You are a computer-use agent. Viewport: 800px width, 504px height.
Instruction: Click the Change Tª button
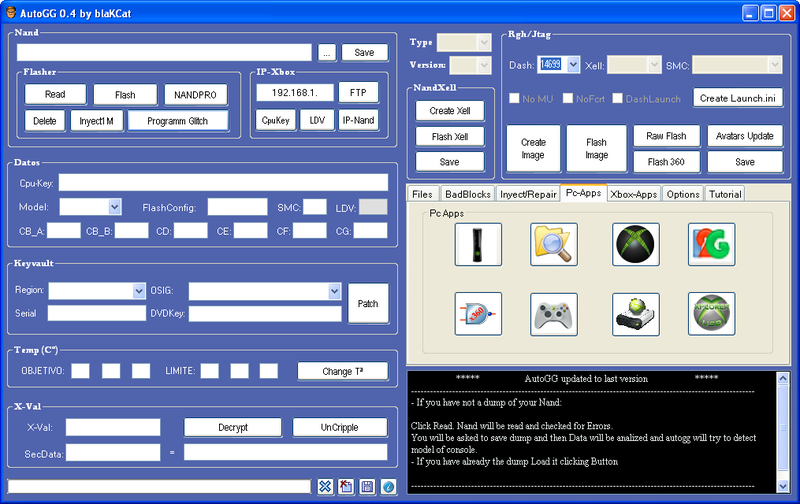click(343, 371)
